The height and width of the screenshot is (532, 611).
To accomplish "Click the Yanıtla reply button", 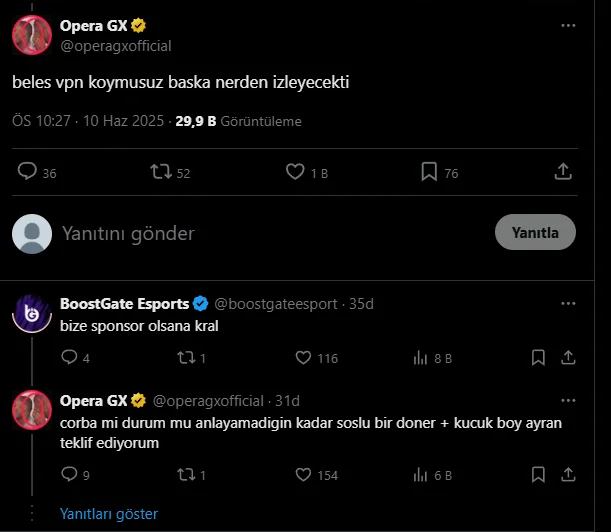I will coord(535,232).
